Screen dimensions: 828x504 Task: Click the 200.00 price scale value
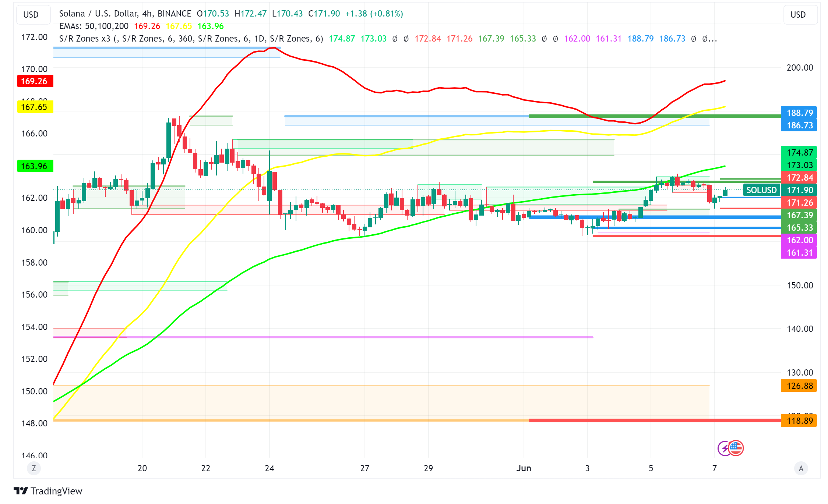[x=800, y=67]
